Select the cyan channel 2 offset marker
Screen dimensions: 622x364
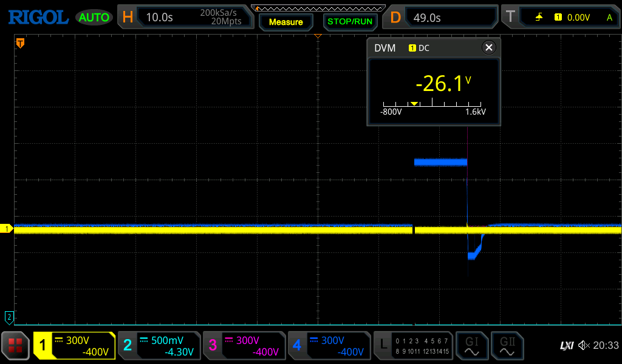coord(9,317)
